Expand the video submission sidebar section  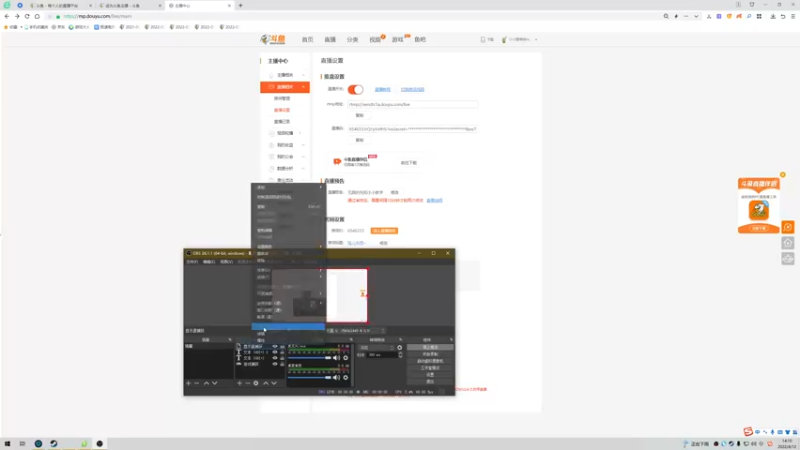click(x=285, y=133)
